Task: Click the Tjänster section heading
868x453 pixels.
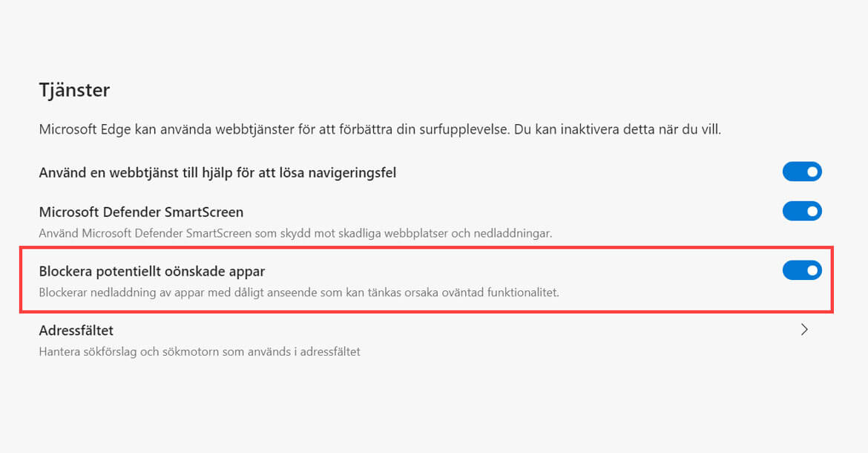Action: click(x=74, y=91)
